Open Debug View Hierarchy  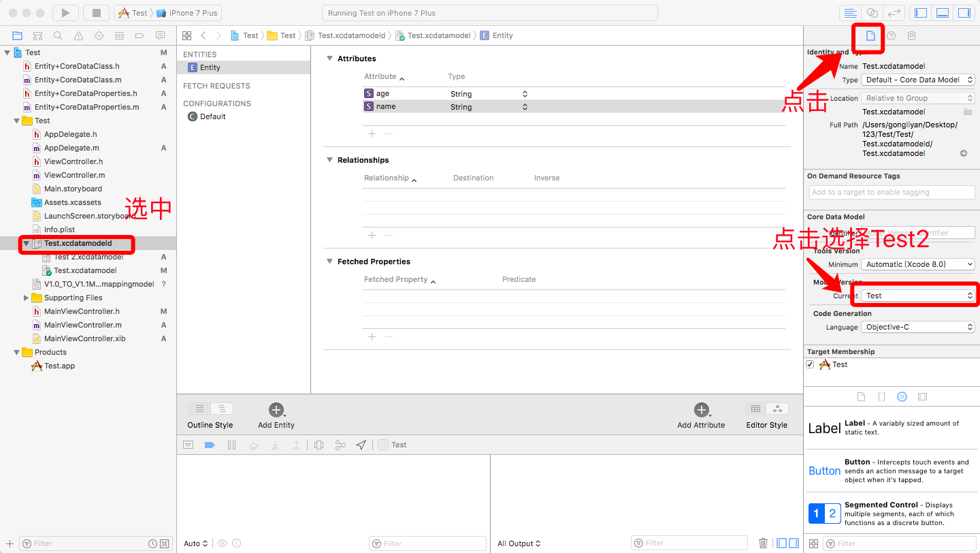click(318, 445)
